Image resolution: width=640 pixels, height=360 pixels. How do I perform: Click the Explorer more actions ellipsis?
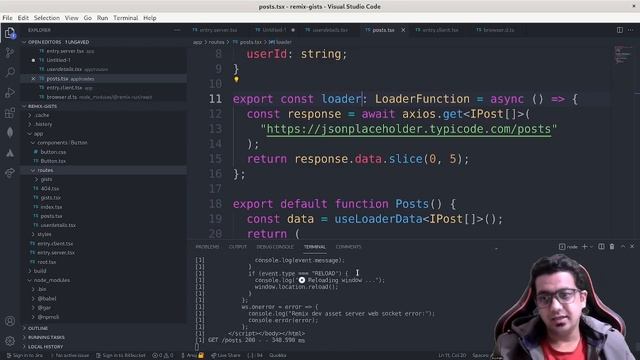(x=177, y=30)
